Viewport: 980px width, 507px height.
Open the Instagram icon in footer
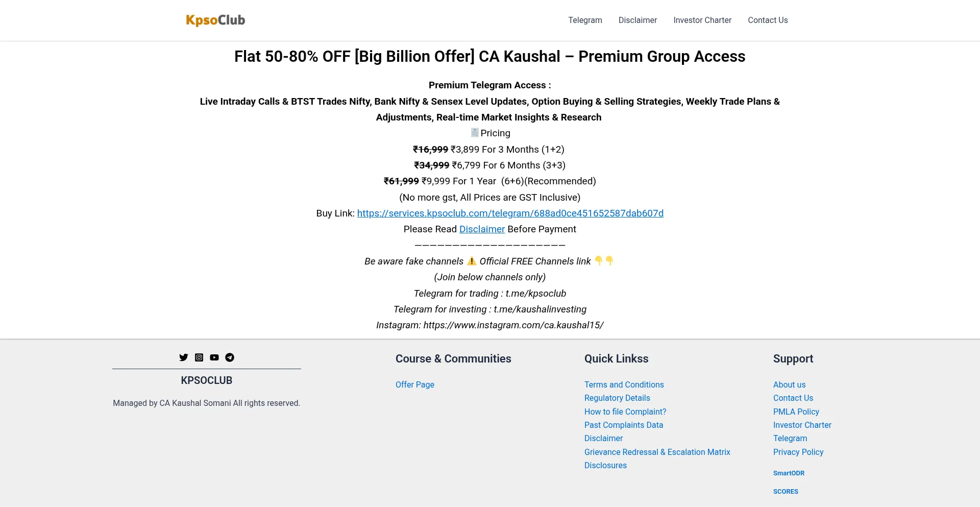pos(199,357)
